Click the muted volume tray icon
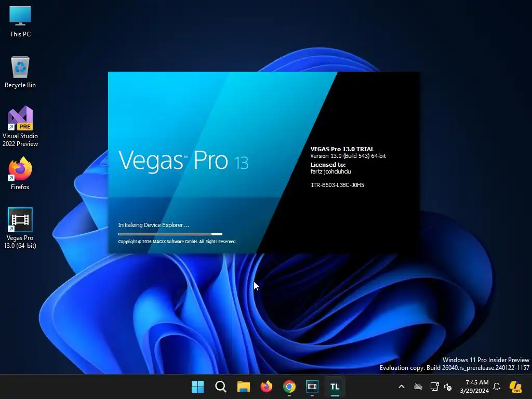The height and width of the screenshot is (399, 532). point(448,387)
